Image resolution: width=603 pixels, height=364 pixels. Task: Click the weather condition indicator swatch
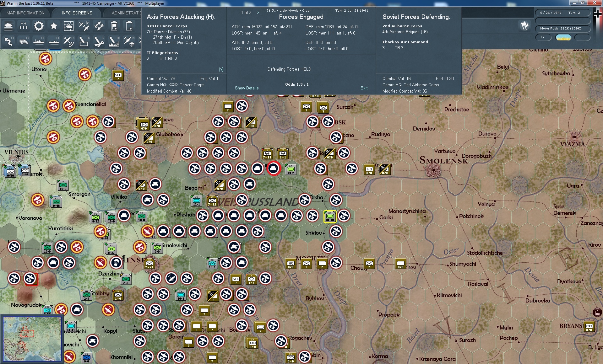[563, 37]
